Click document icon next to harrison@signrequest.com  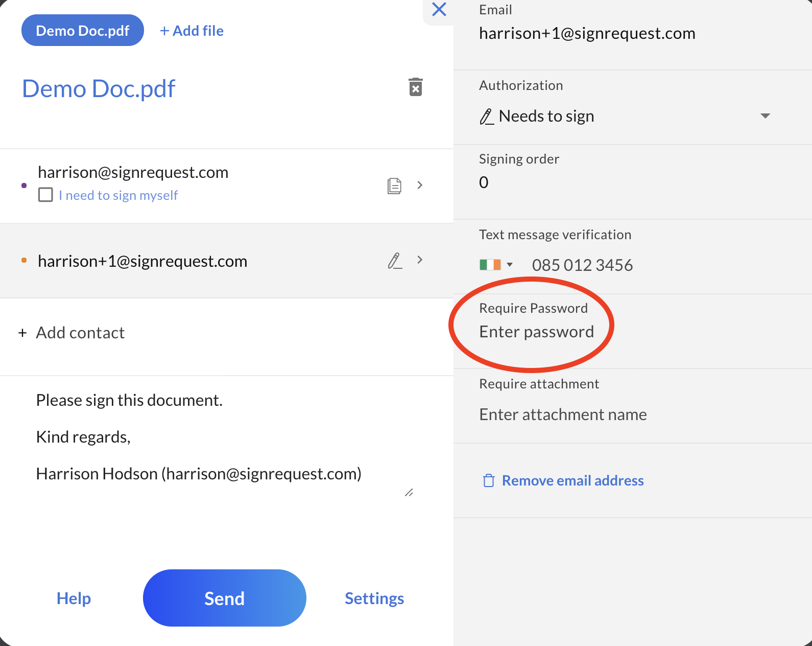tap(394, 186)
